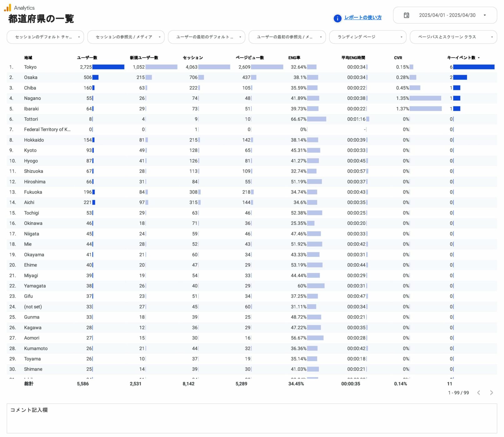Expand セッションの参照元 / メディア filter
The height and width of the screenshot is (437, 504).
click(x=126, y=37)
